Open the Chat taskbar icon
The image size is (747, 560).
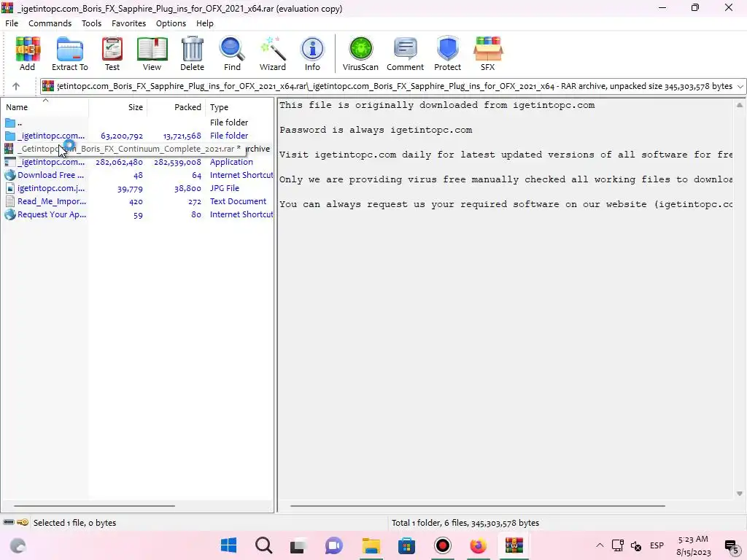click(x=334, y=545)
